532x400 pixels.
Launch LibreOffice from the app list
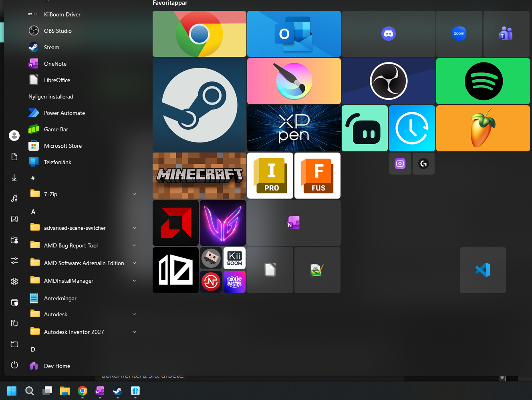(83, 80)
